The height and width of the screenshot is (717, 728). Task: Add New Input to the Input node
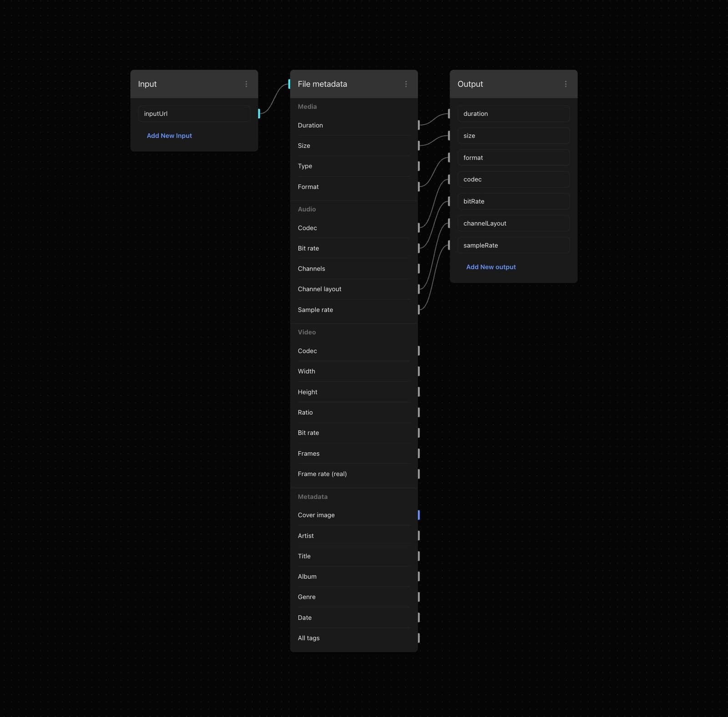pyautogui.click(x=169, y=136)
